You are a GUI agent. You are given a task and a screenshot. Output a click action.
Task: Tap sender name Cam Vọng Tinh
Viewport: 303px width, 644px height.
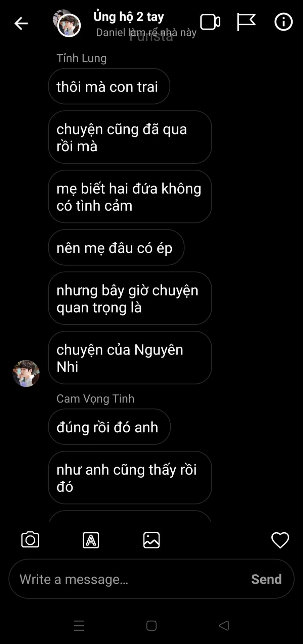[x=95, y=398]
